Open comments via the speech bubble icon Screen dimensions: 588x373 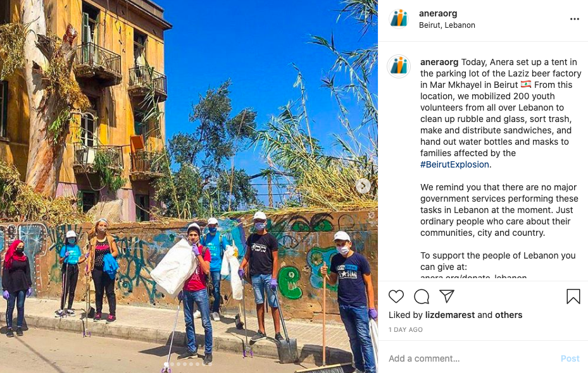[x=422, y=297]
